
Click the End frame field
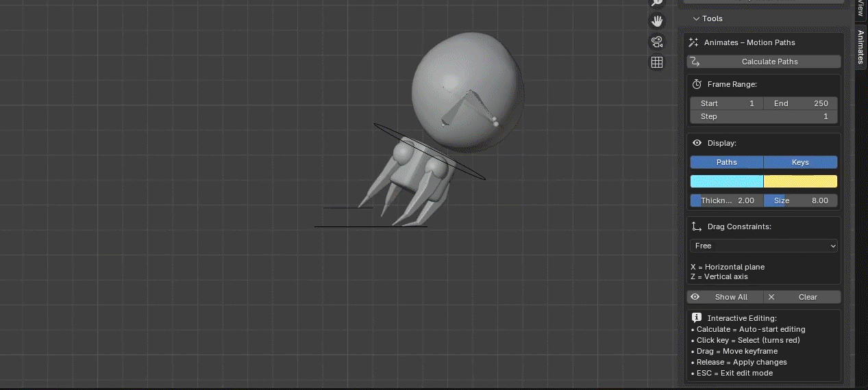[800, 103]
